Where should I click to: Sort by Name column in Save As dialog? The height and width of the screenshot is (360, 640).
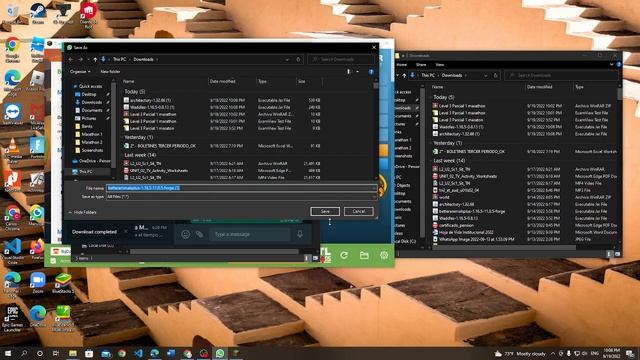129,81
